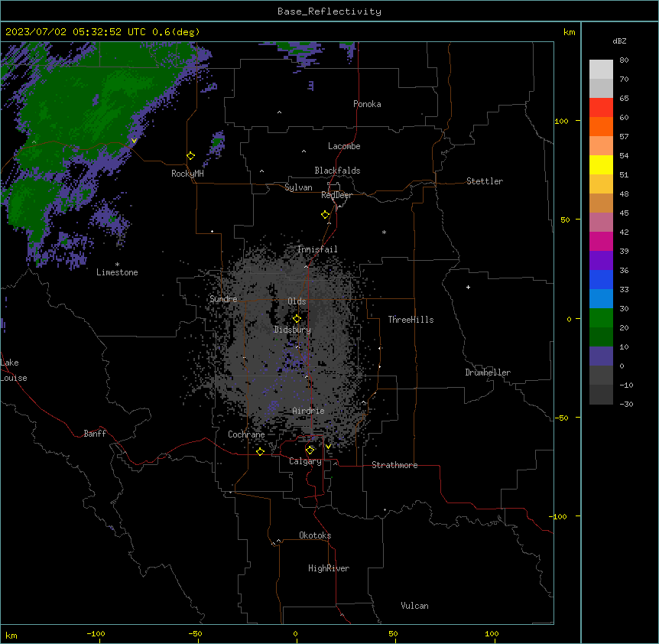Select the Drumheller label
Image resolution: width=659 pixels, height=644 pixels.
(488, 372)
